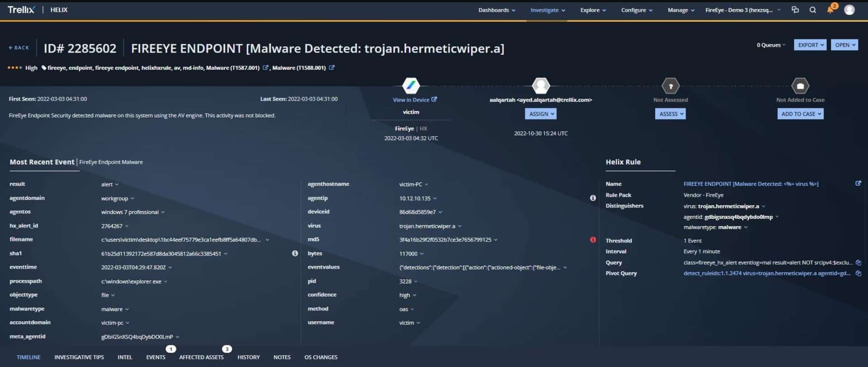
Task: Click the Not Assessed question mark hexagon
Action: [671, 86]
